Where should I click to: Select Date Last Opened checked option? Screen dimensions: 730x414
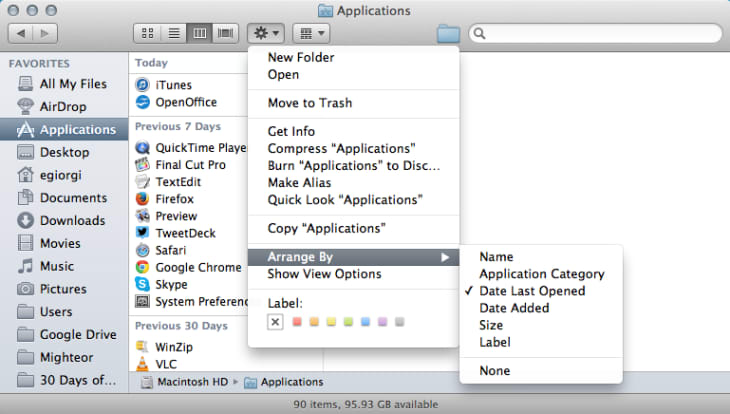pos(532,291)
